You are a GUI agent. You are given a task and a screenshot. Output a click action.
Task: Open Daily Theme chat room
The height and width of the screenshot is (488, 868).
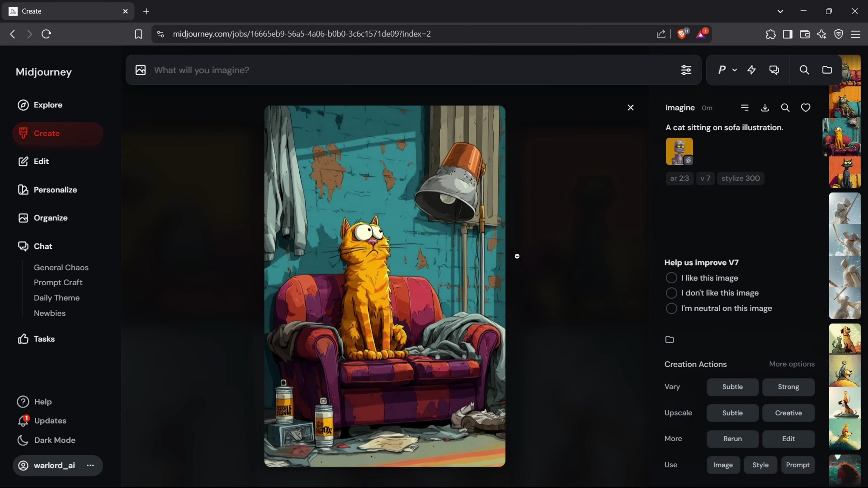(57, 298)
